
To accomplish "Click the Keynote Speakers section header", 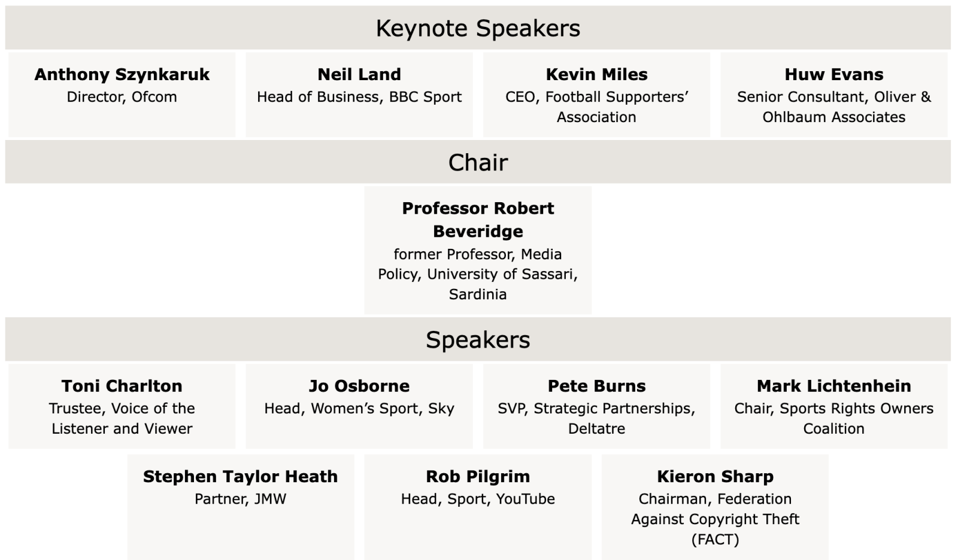I will (x=478, y=28).
